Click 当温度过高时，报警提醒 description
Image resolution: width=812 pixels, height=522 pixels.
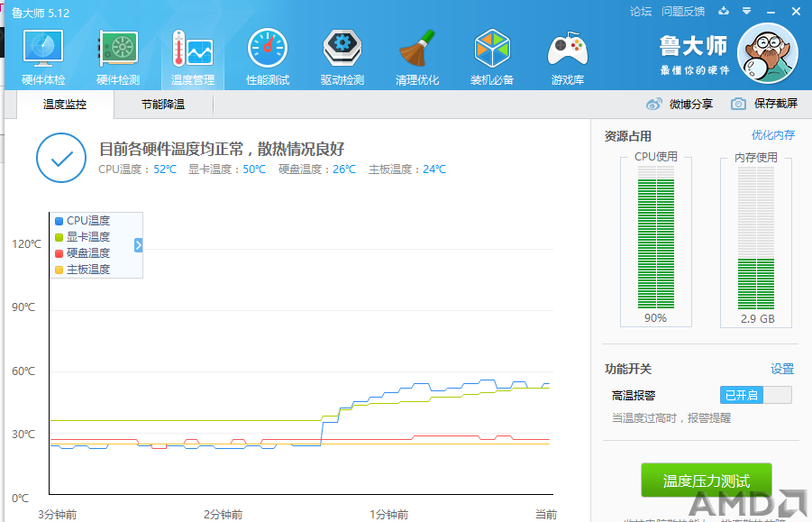[671, 418]
